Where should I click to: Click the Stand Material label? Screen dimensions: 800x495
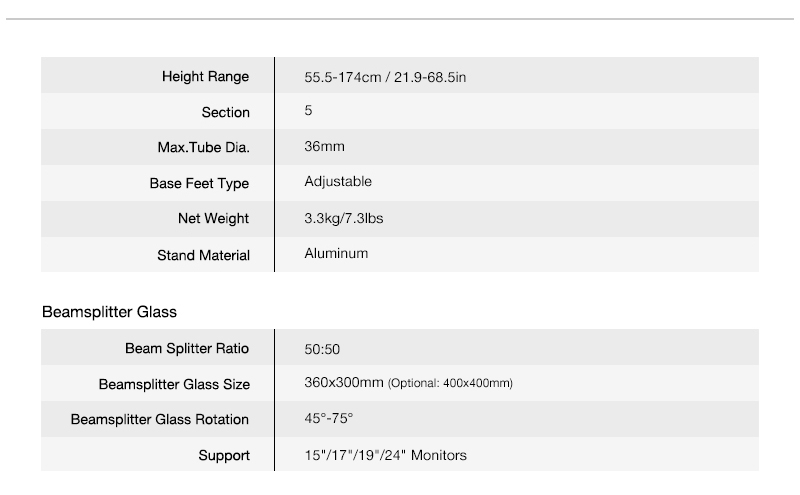[203, 255]
